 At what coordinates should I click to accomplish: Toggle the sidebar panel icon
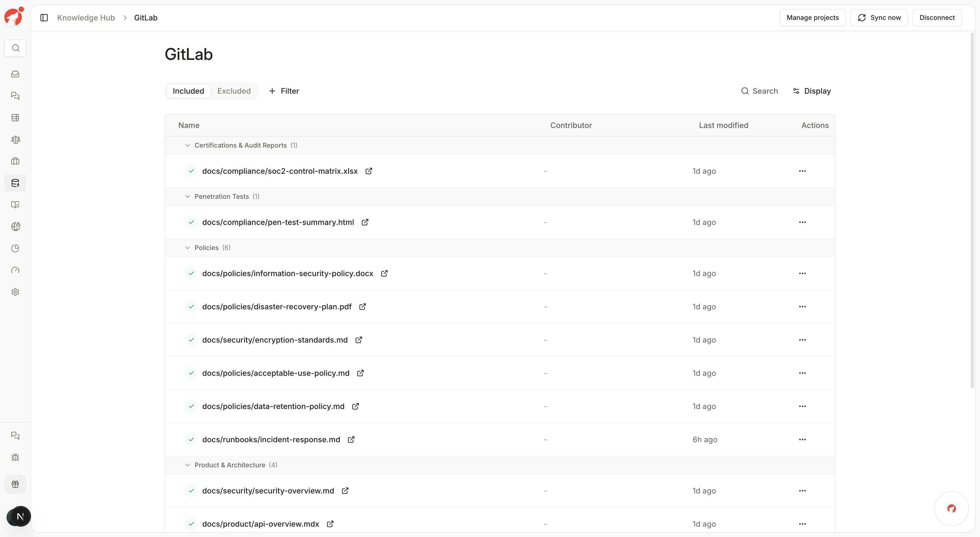coord(44,17)
